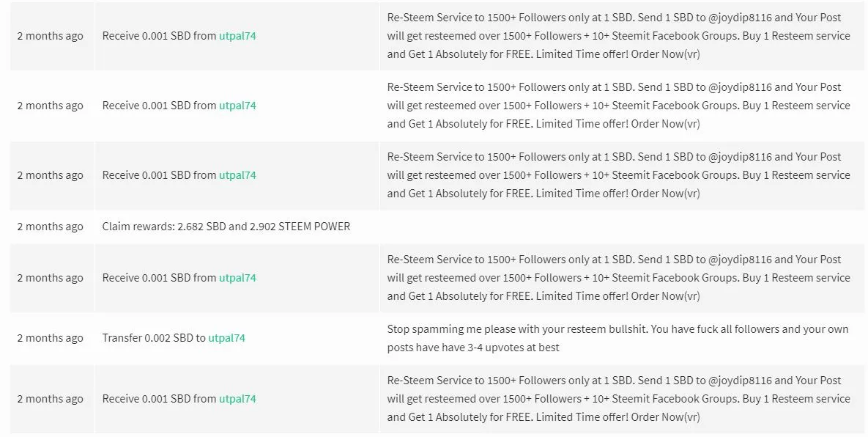Select the "Transfer 0.002 SBD to" text
Screen dimensions: 868x437
pos(154,338)
